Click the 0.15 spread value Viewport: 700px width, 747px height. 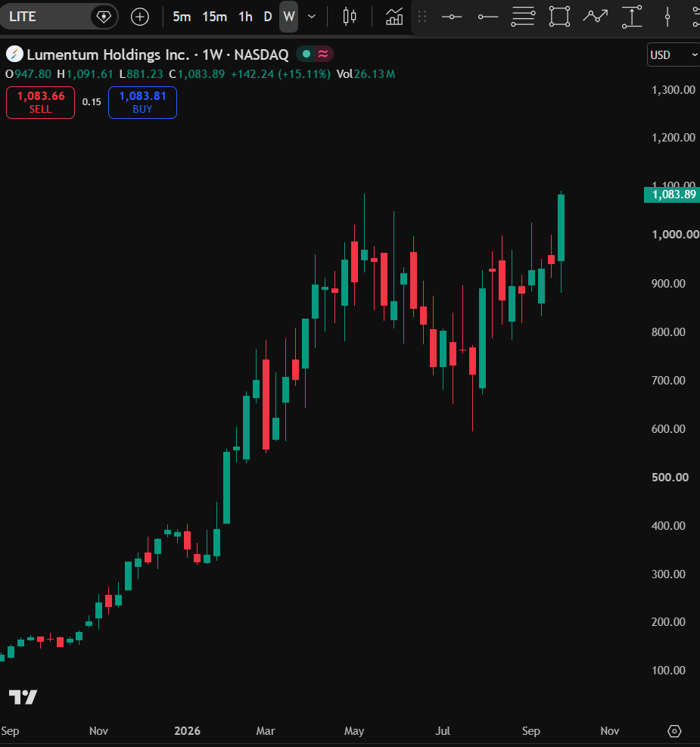coord(92,102)
